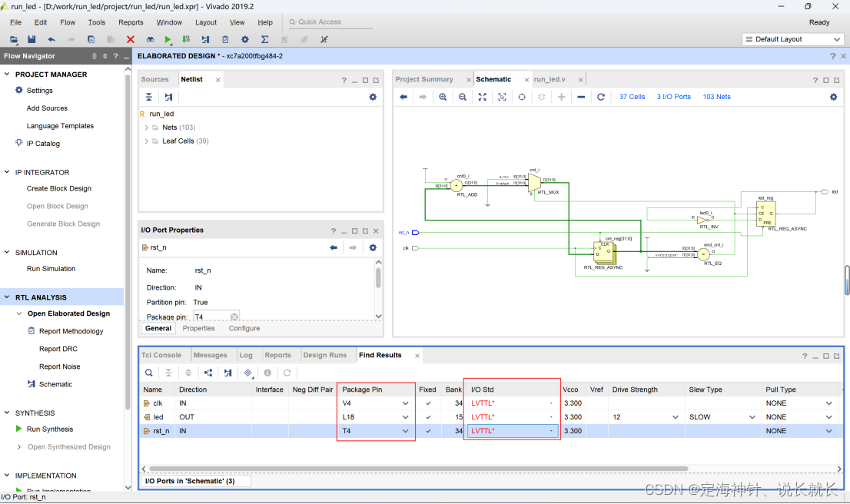Open the Reports menu

[x=131, y=22]
